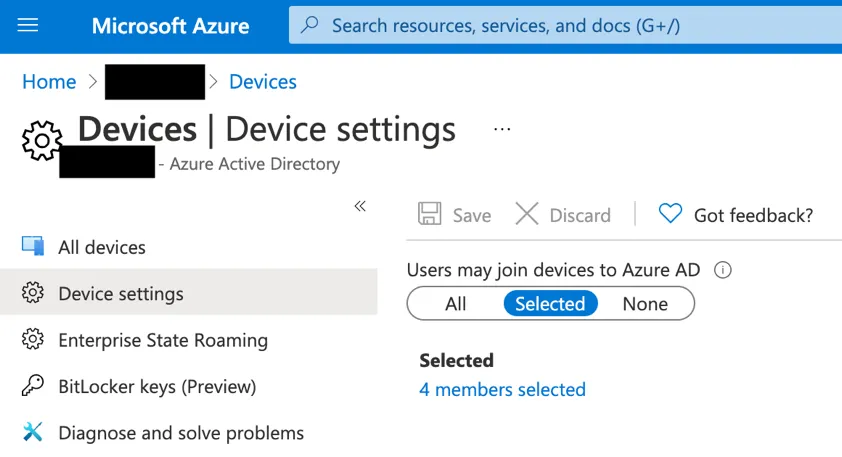This screenshot has height=457, width=842.
Task: Open the hamburger portal menu
Action: (x=28, y=25)
